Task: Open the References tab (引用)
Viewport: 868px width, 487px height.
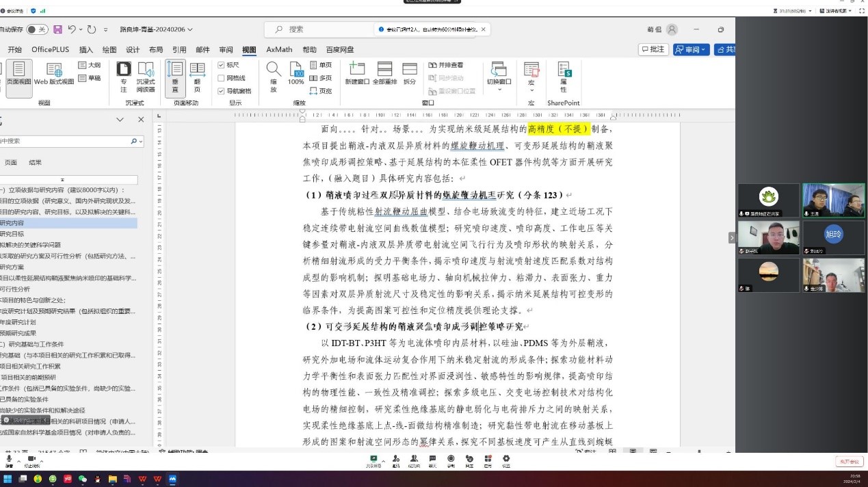Action: pyautogui.click(x=179, y=49)
